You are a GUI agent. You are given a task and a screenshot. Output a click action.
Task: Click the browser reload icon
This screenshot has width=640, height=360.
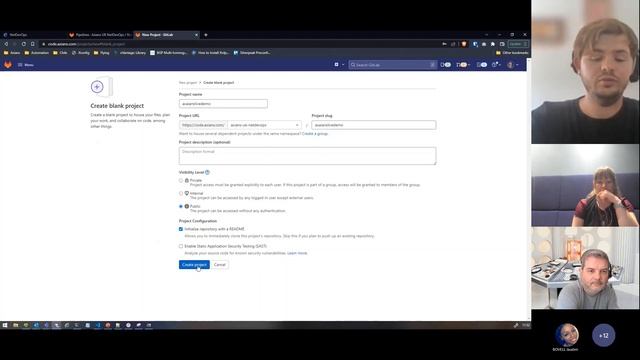tap(24, 44)
